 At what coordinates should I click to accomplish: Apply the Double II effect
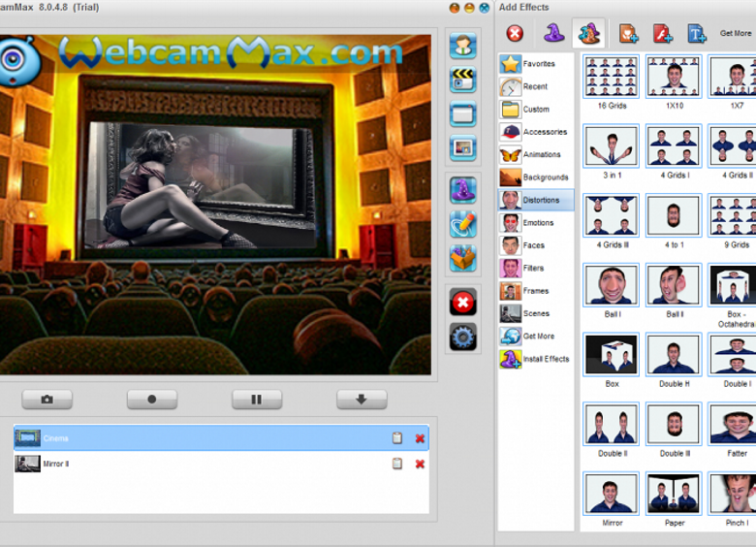(x=612, y=424)
